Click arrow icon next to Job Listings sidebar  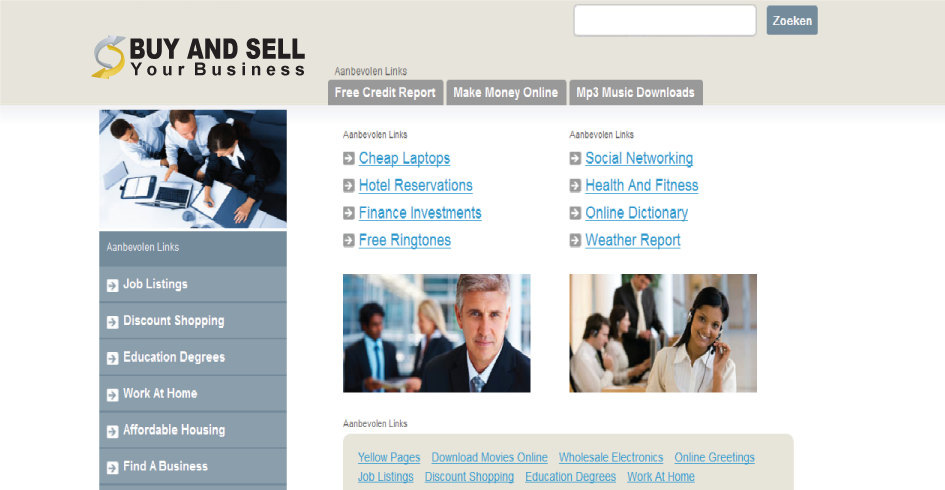(x=113, y=285)
